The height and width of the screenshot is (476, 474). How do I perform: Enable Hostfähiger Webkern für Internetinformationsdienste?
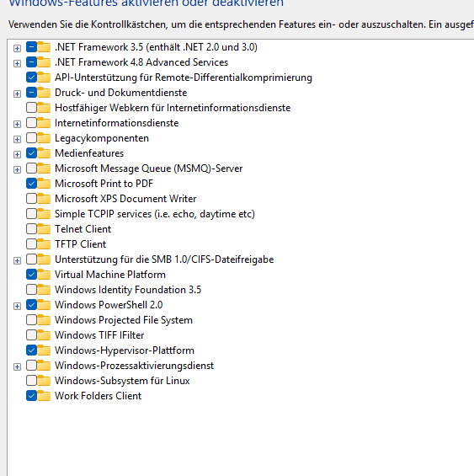(31, 108)
